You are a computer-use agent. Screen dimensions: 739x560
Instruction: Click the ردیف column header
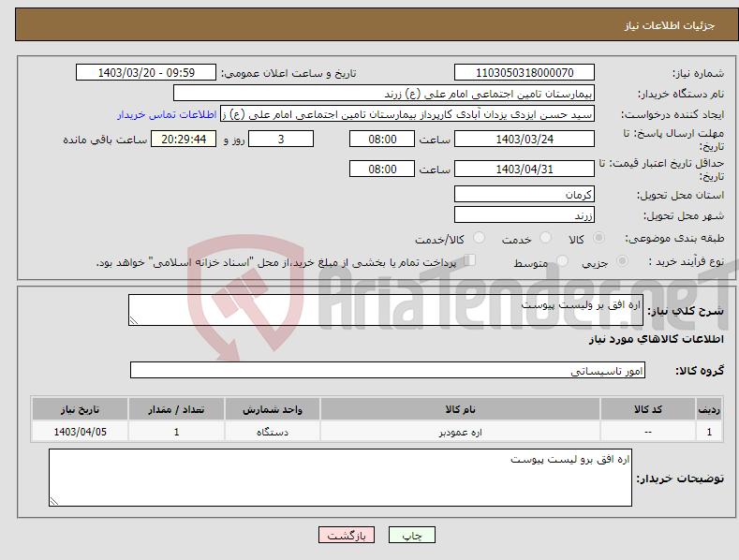coord(709,409)
